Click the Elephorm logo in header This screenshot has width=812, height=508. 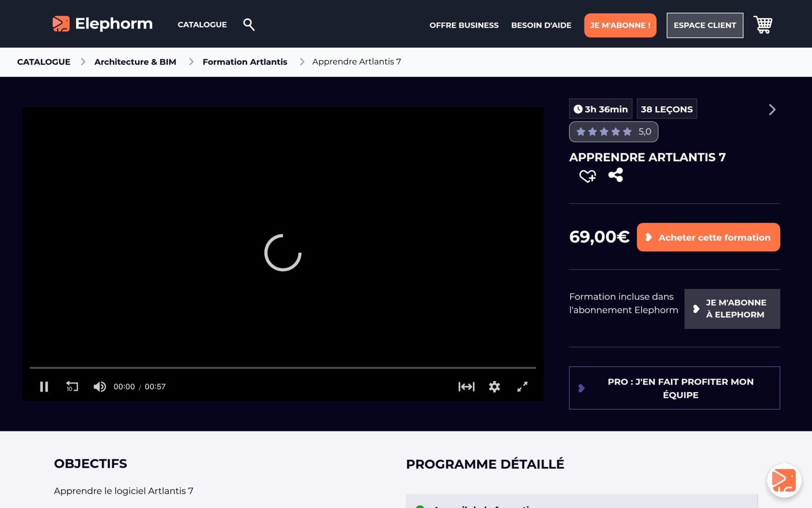point(102,24)
